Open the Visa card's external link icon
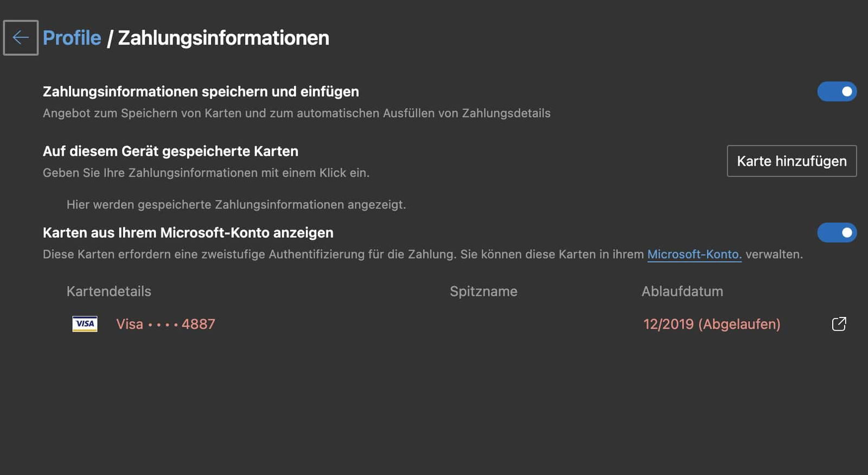The width and height of the screenshot is (868, 475). [x=839, y=324]
